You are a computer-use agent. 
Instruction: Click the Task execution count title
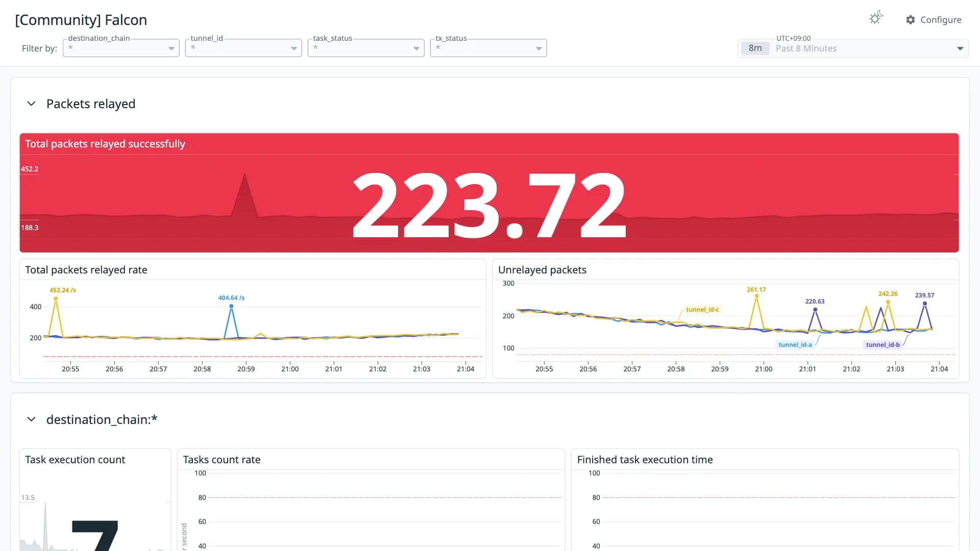point(75,460)
